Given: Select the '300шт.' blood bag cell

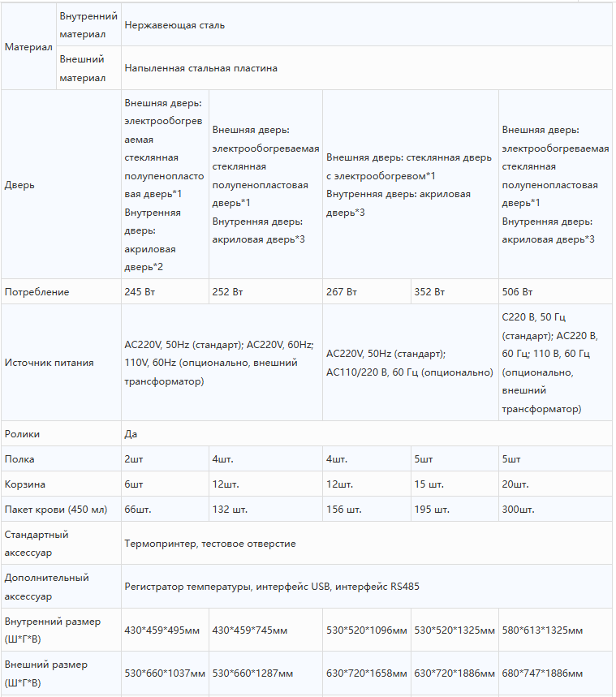Looking at the screenshot, I should pyautogui.click(x=555, y=510).
